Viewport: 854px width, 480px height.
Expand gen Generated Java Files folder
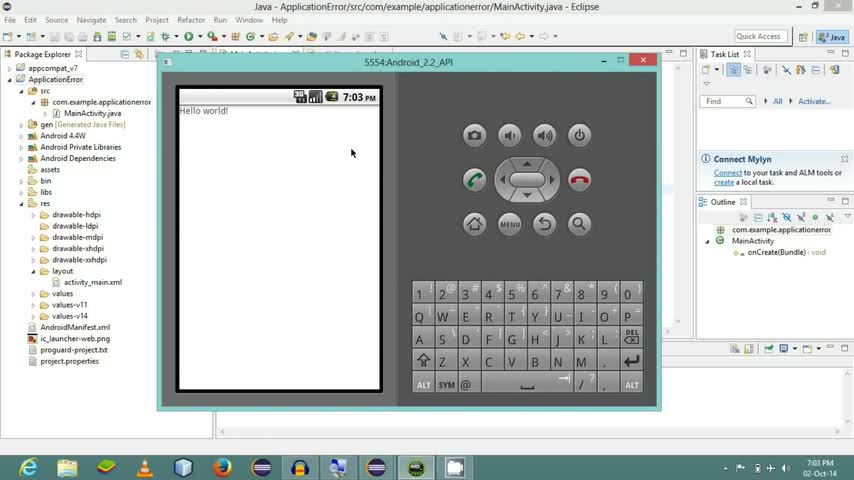point(21,125)
